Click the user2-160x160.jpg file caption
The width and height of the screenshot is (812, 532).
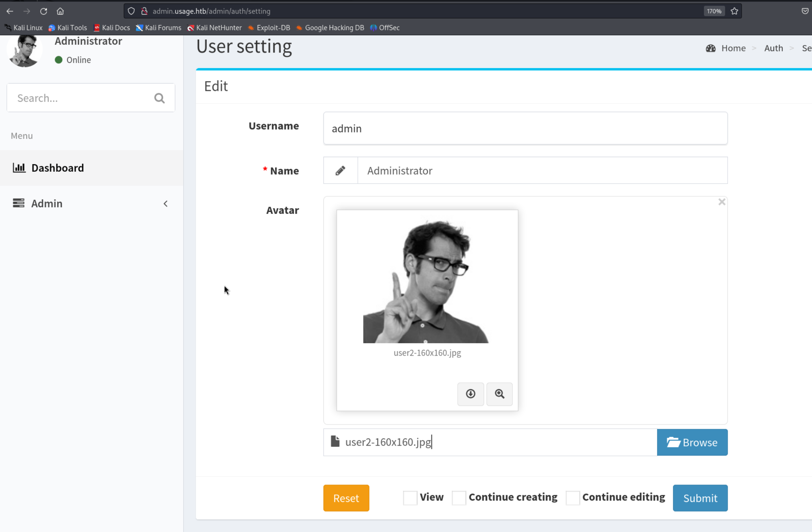coord(427,353)
